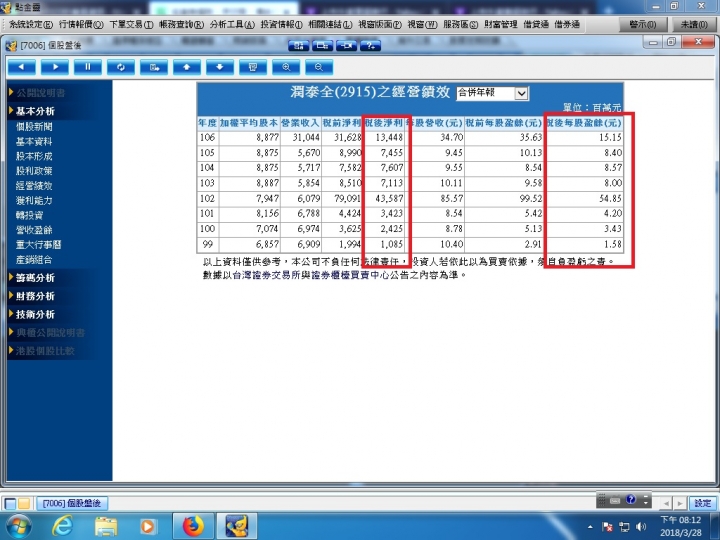Click the trading app icon in taskbar

(237, 526)
